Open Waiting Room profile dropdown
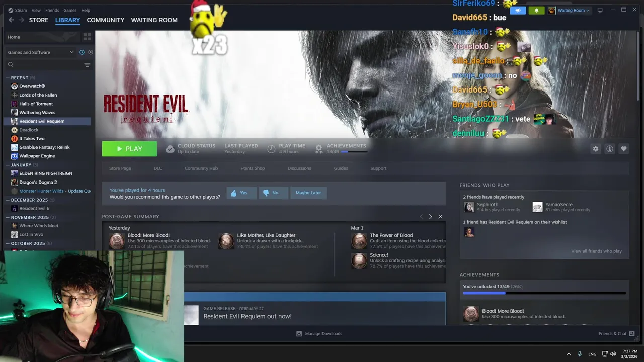The height and width of the screenshot is (362, 644). [x=569, y=10]
